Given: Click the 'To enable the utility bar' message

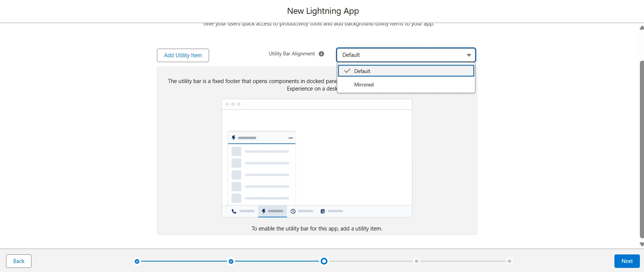Looking at the screenshot, I should pyautogui.click(x=317, y=229).
